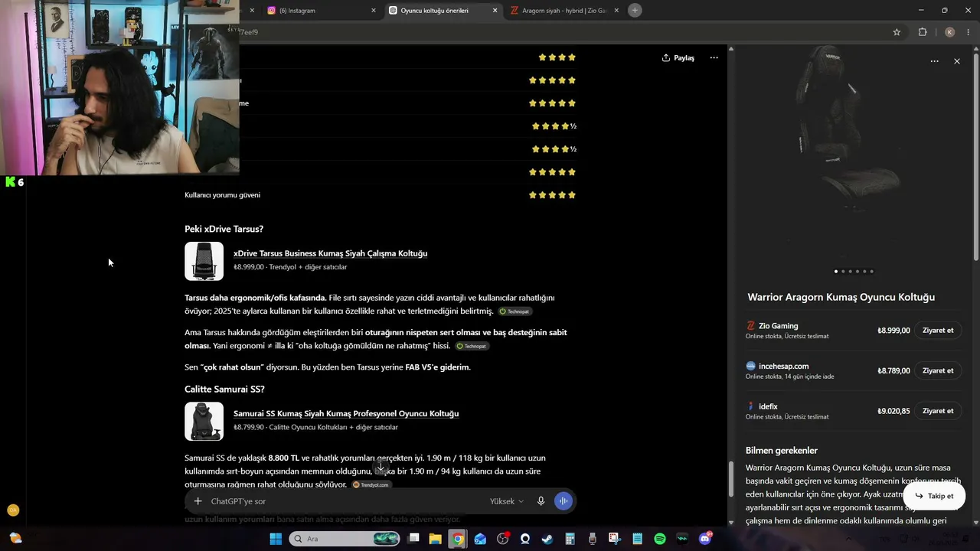Image resolution: width=980 pixels, height=551 pixels.
Task: Open the product panel three-dots options menu
Action: pos(934,61)
